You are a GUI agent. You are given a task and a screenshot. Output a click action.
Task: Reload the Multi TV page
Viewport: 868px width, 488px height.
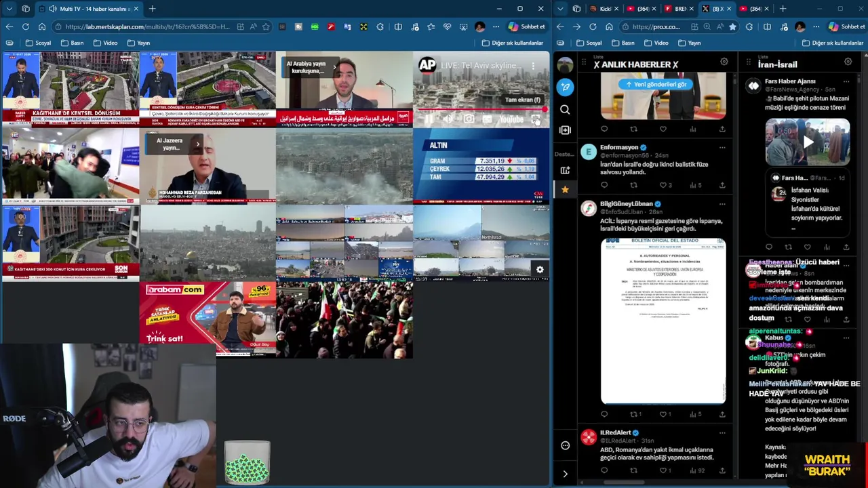point(25,26)
